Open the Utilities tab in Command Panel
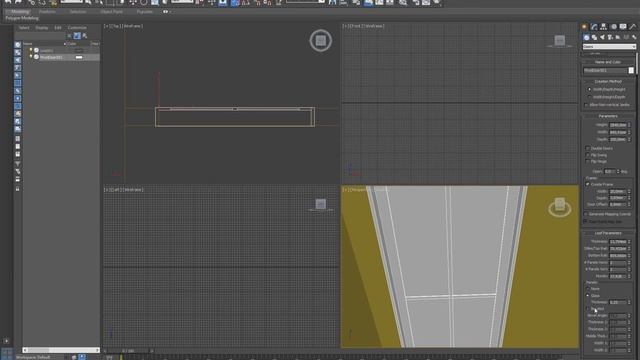The image size is (640, 360). click(633, 27)
